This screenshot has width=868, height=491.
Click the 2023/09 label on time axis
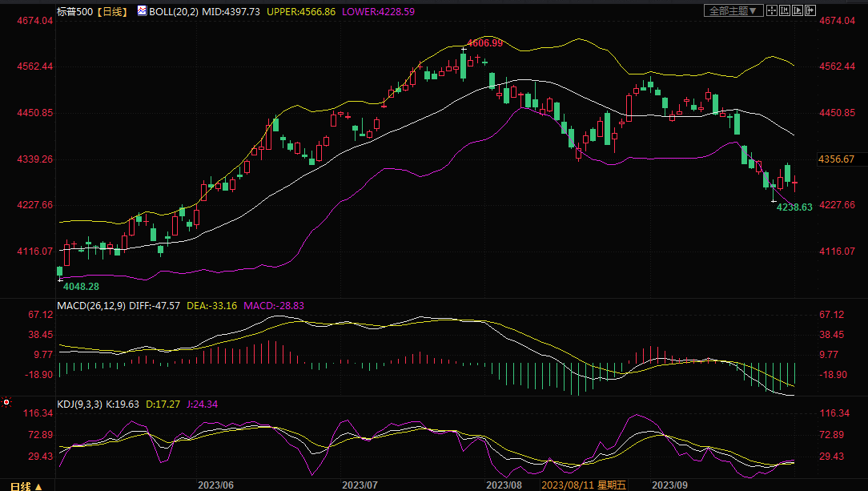tap(670, 485)
